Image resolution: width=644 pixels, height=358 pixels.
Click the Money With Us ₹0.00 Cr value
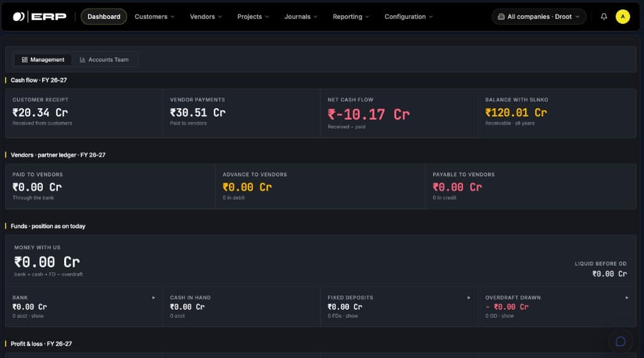tap(47, 262)
